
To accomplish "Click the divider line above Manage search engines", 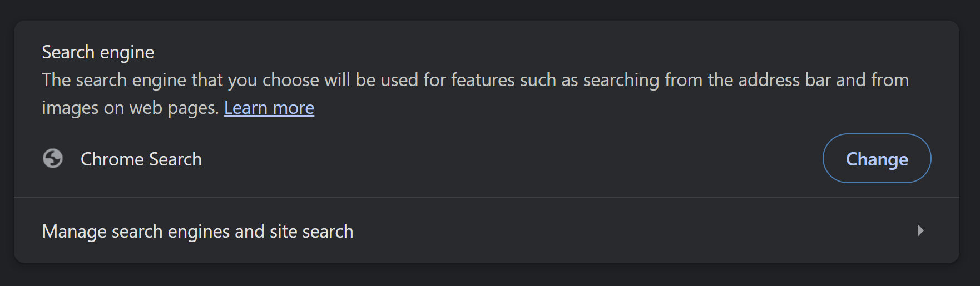I will (486, 197).
